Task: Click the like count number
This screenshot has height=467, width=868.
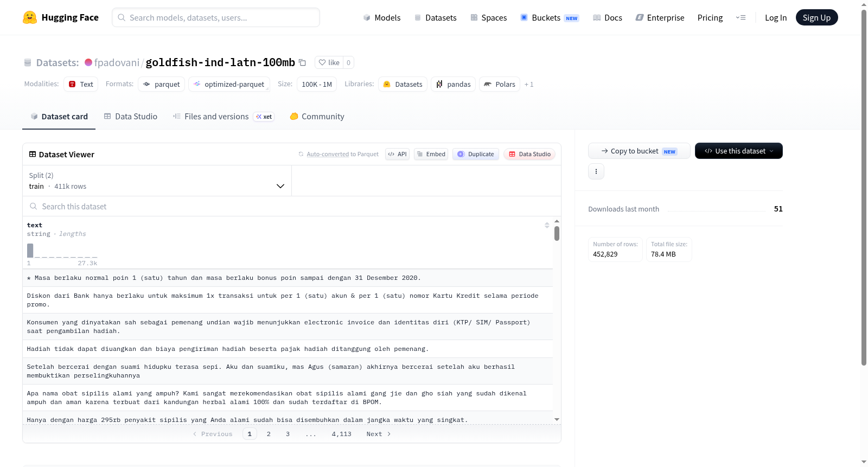Action: pyautogui.click(x=348, y=62)
